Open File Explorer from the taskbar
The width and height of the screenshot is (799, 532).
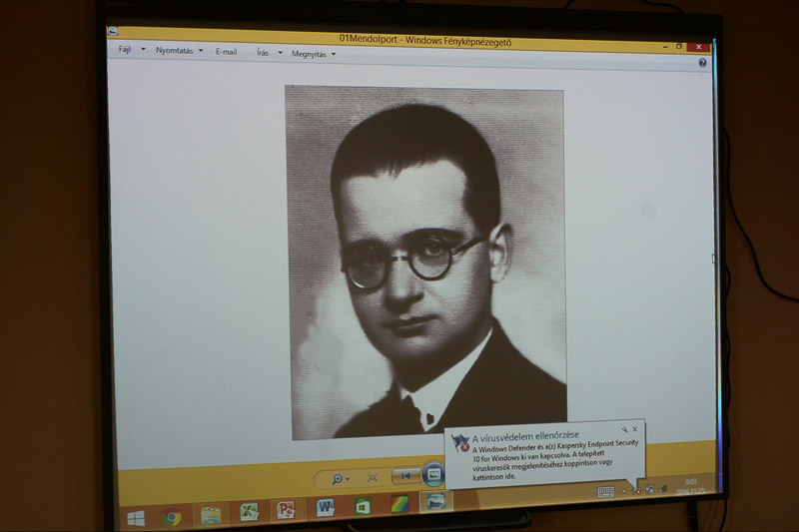(x=211, y=516)
